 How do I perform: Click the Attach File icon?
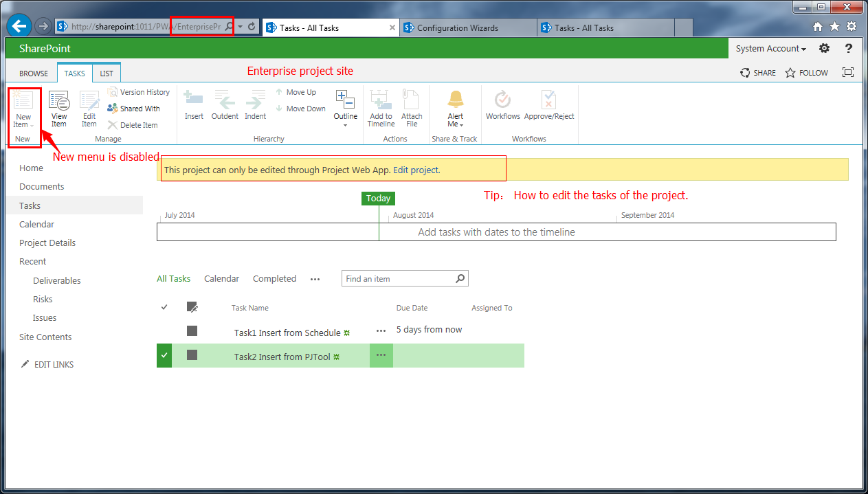point(412,109)
